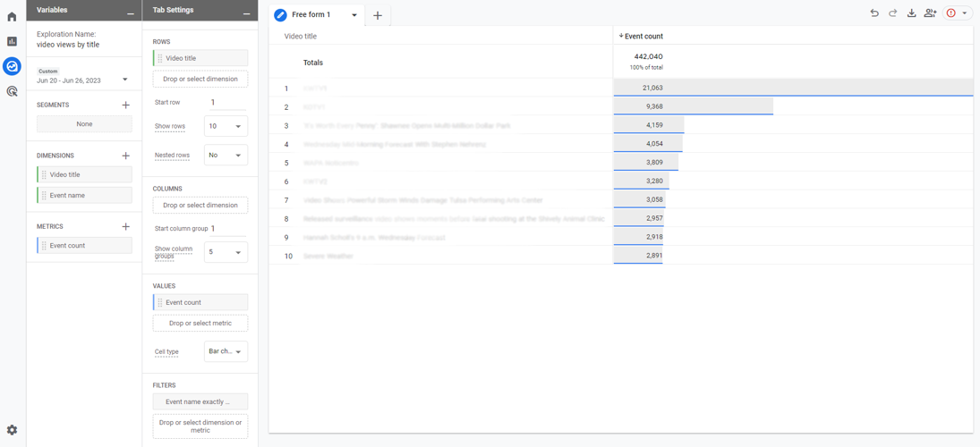This screenshot has height=447, width=980.
Task: Open the Advertising icon in sidebar
Action: click(x=12, y=91)
